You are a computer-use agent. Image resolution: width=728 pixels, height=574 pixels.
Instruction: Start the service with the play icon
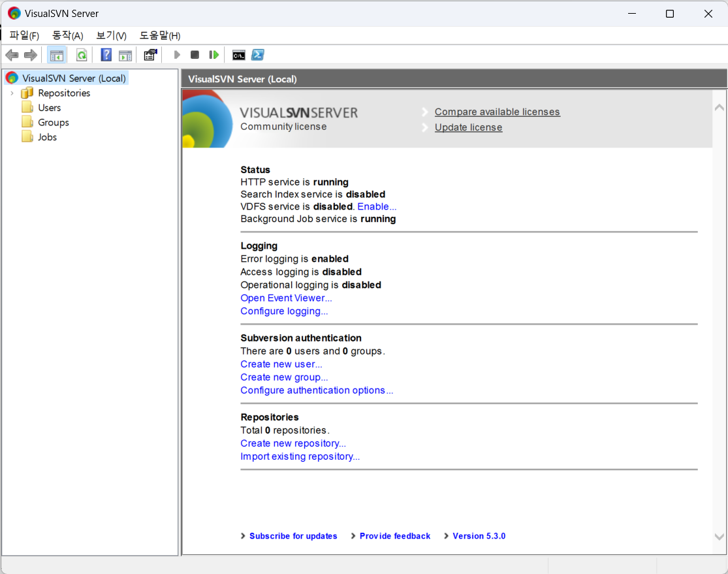[177, 55]
